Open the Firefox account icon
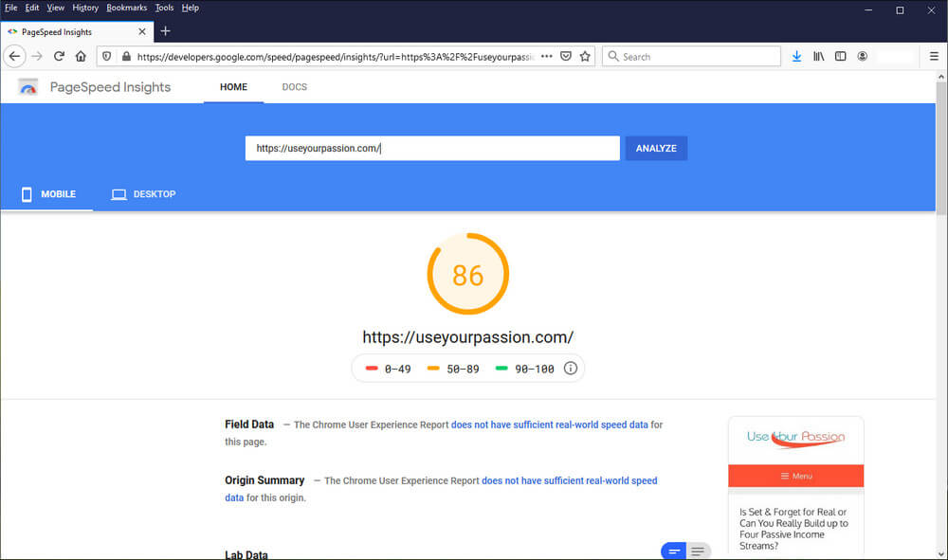Screen dimensions: 948x560 (862, 56)
